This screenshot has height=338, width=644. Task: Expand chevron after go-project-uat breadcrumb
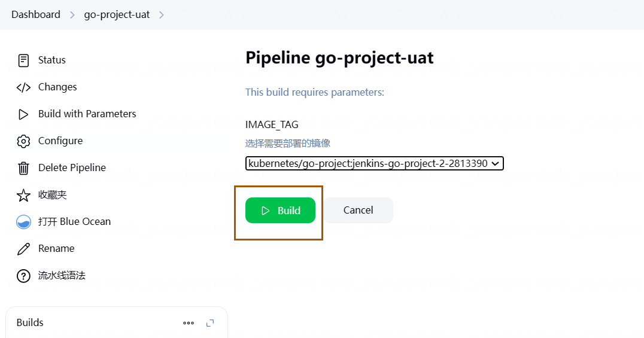tap(162, 15)
